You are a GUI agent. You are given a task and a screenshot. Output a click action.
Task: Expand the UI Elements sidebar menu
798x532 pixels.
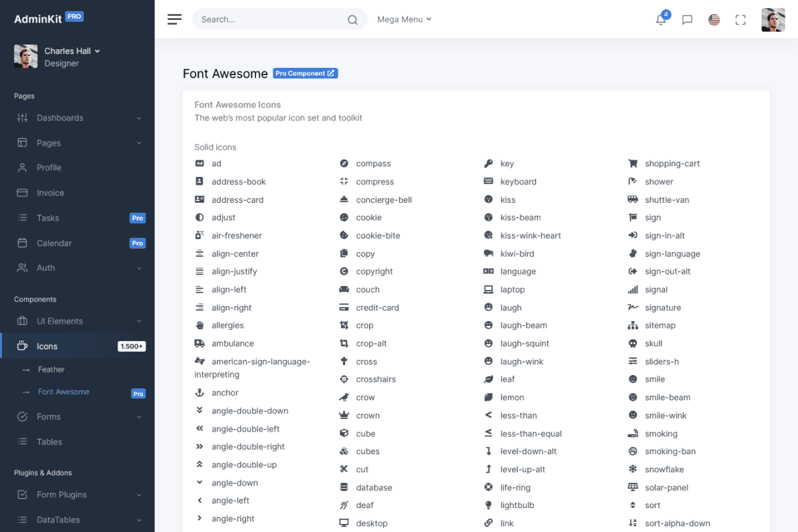coord(77,321)
